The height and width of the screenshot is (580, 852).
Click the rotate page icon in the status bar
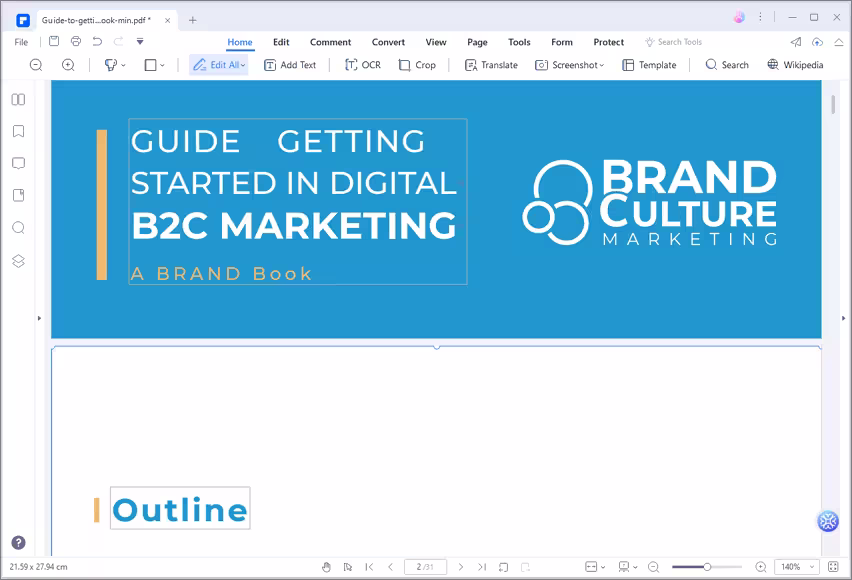tap(504, 567)
